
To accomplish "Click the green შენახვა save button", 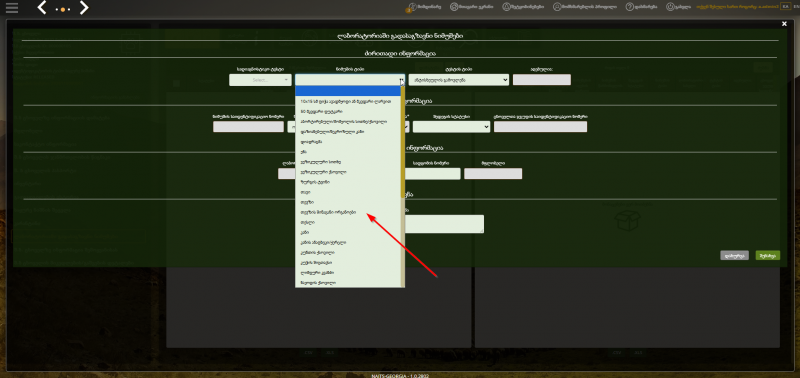I will [x=768, y=256].
